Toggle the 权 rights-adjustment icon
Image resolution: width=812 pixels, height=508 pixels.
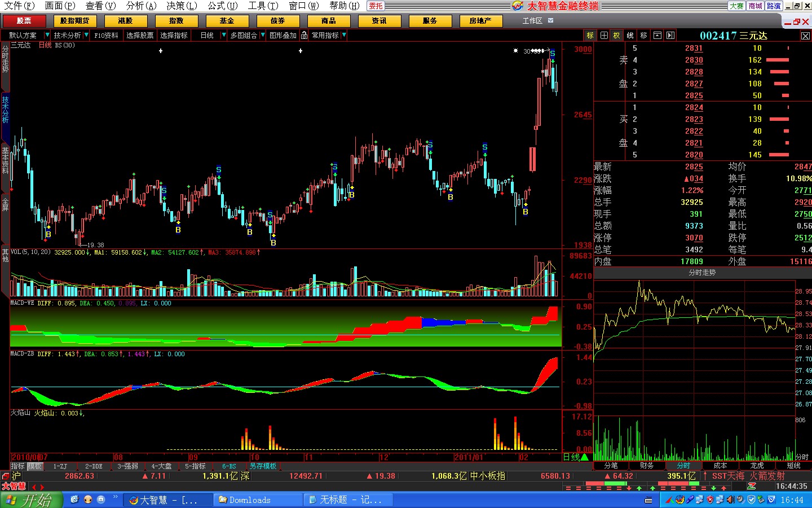tap(617, 36)
